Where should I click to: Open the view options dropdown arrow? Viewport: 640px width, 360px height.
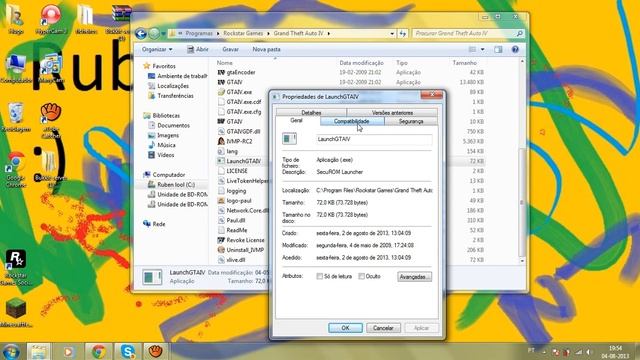coord(482,49)
